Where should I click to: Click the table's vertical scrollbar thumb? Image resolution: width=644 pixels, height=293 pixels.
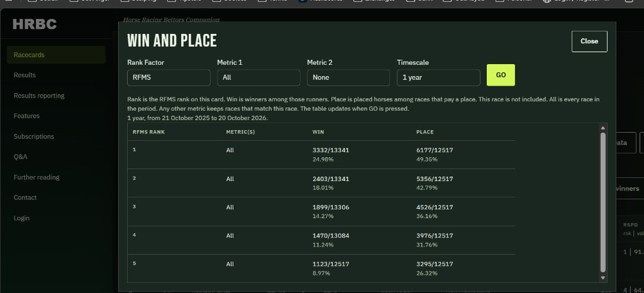click(603, 202)
